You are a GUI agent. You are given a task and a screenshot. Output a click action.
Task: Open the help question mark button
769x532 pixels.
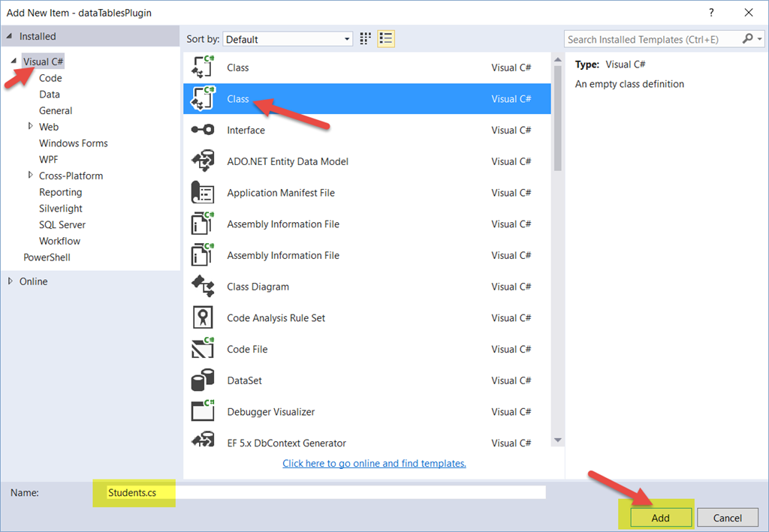coord(712,13)
